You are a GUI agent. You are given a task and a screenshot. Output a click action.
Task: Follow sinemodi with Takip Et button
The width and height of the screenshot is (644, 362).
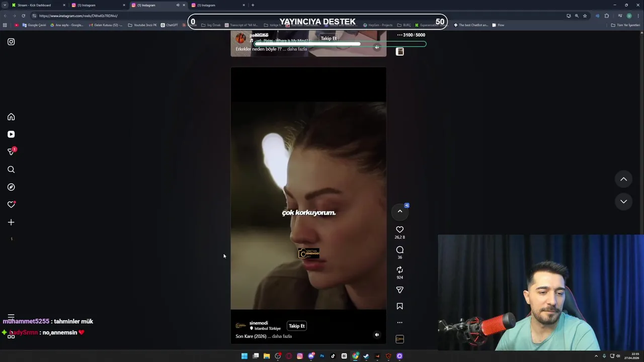[x=297, y=326]
